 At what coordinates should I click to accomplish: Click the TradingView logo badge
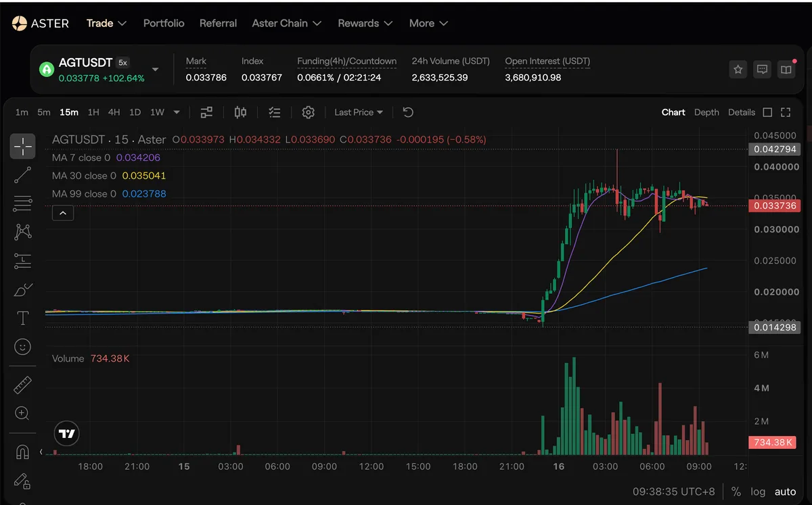(66, 434)
